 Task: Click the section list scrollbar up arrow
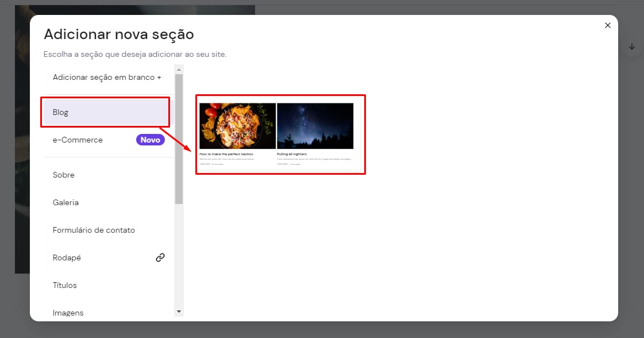click(x=179, y=70)
